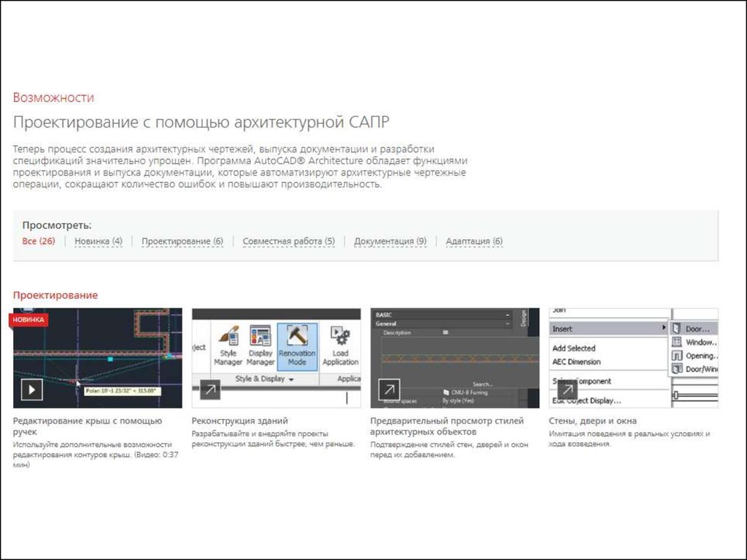Click the Возможности heading

click(53, 98)
